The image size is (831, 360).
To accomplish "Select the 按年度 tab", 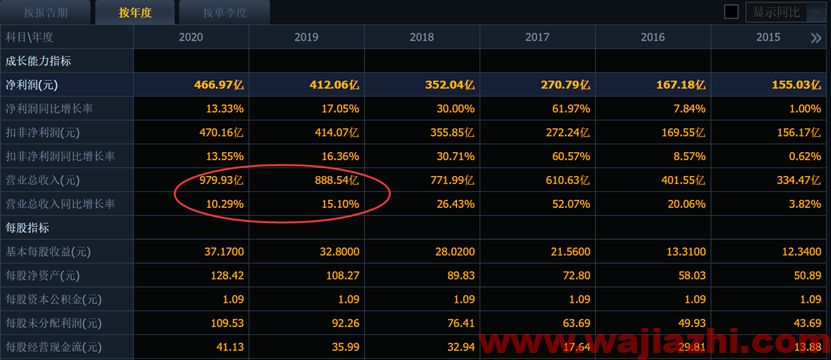I will 135,12.
